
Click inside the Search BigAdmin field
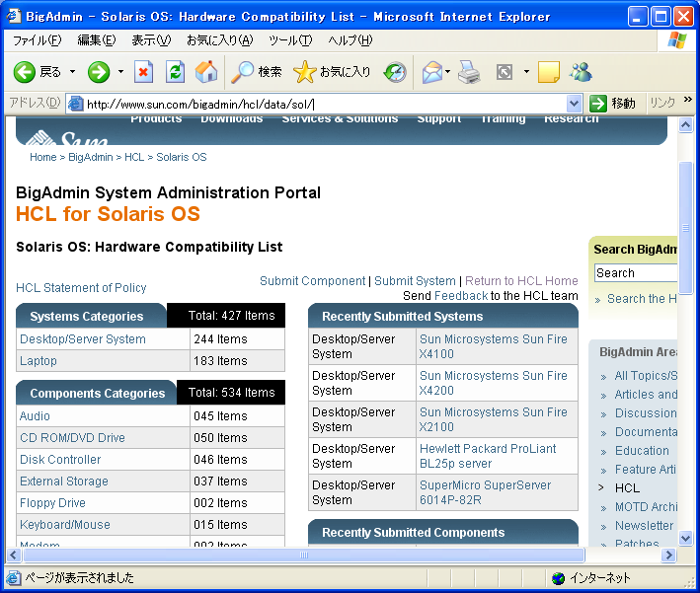pyautogui.click(x=636, y=272)
